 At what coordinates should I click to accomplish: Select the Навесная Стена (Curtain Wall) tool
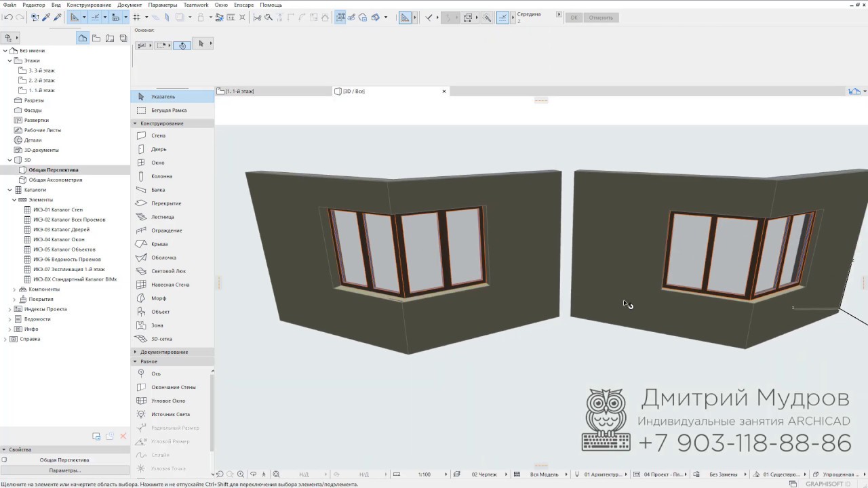click(x=172, y=285)
